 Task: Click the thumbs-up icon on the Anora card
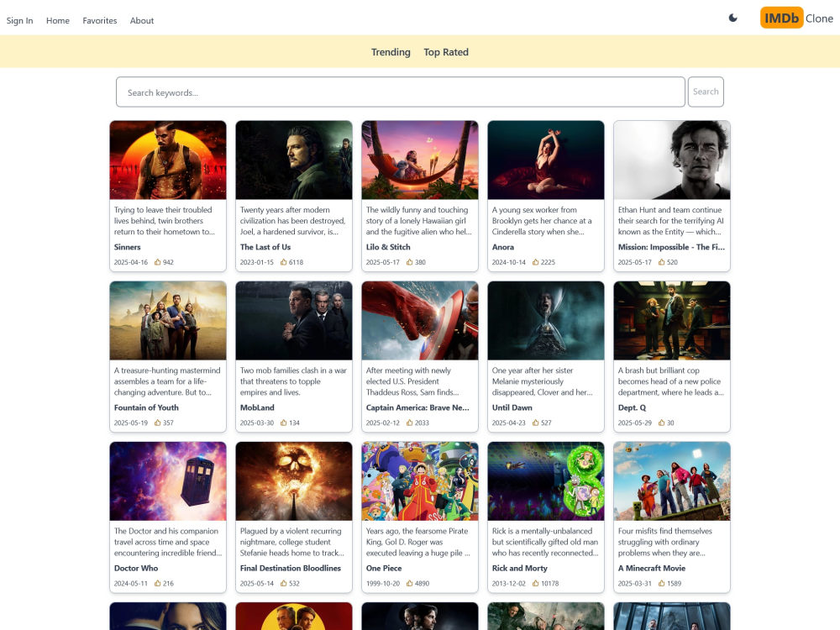click(535, 262)
